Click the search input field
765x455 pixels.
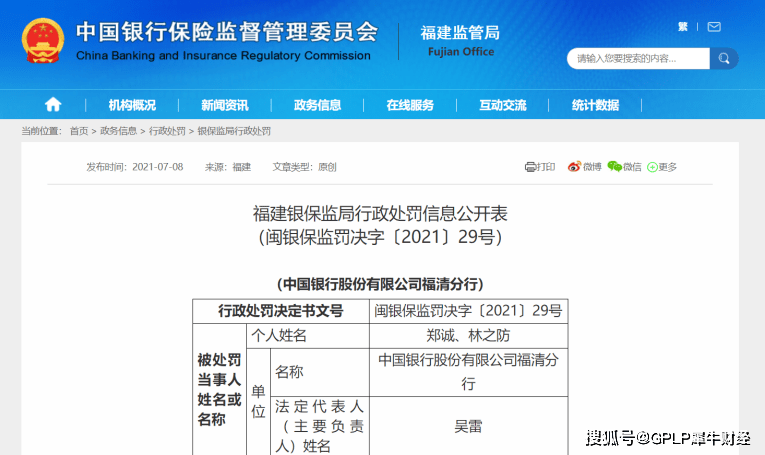(638, 59)
